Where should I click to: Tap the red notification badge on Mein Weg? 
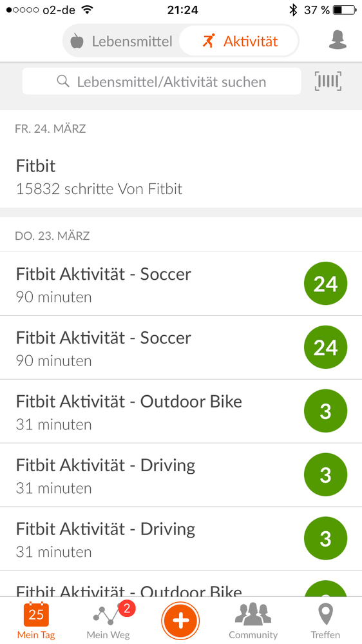point(127,609)
